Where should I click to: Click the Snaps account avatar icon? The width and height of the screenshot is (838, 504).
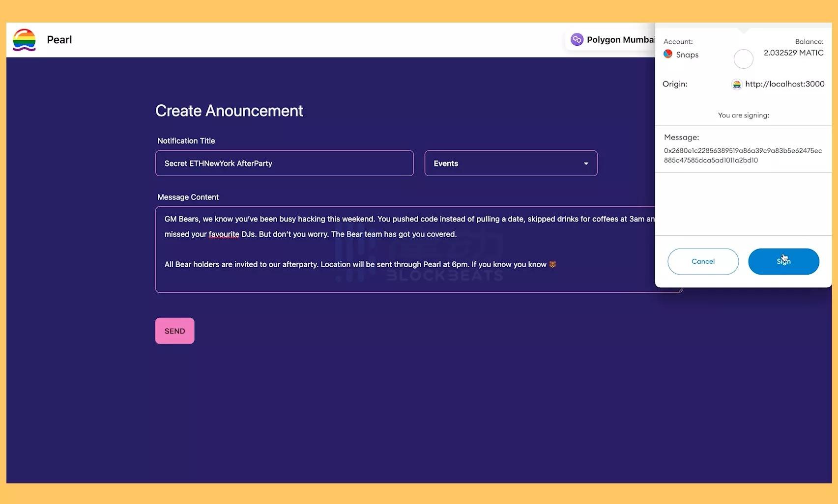coord(668,54)
